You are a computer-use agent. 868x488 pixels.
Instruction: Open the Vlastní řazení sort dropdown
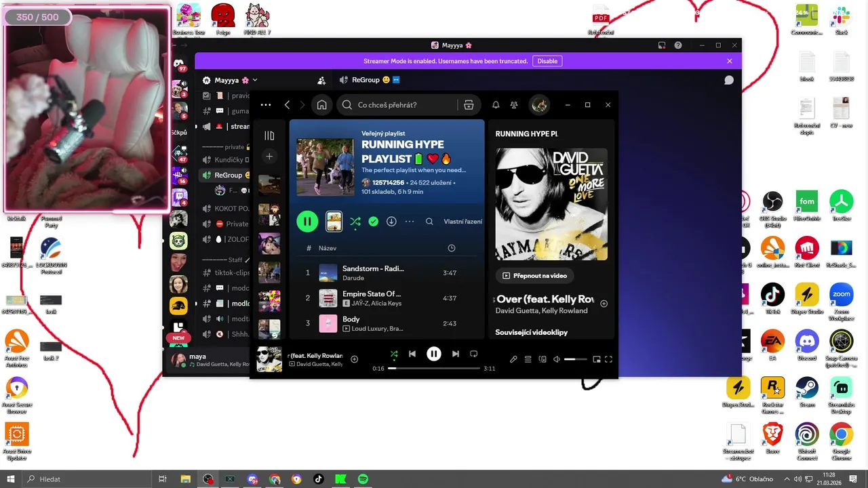tap(463, 222)
